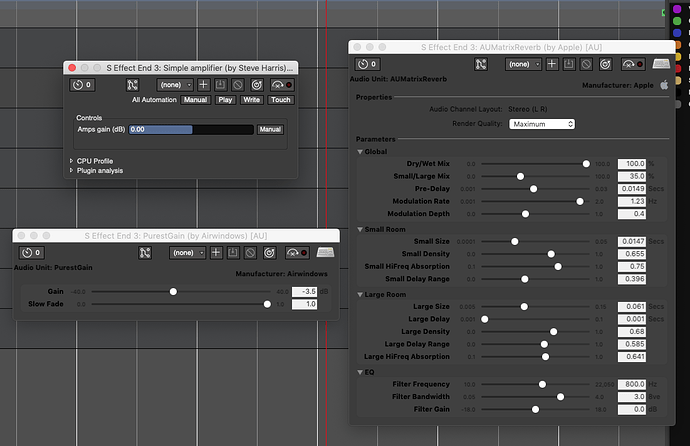
Task: Click the Dry/Wet Mix slider handle
Action: pyautogui.click(x=586, y=163)
